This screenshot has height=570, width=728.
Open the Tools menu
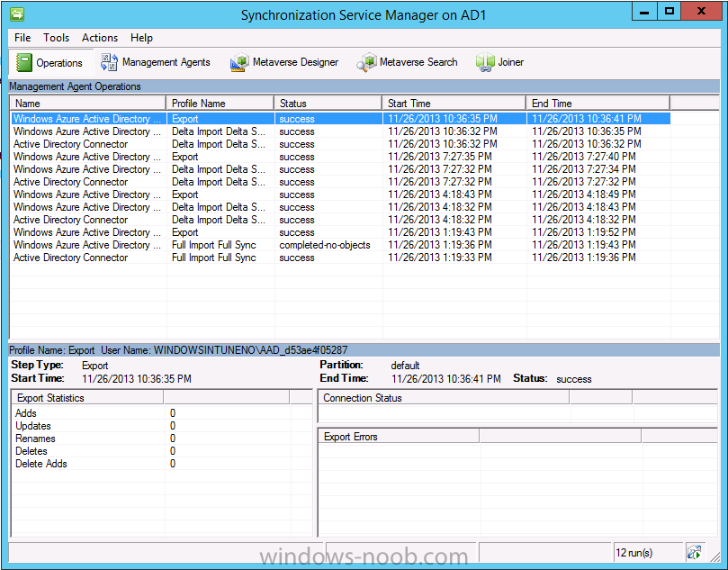click(x=56, y=38)
